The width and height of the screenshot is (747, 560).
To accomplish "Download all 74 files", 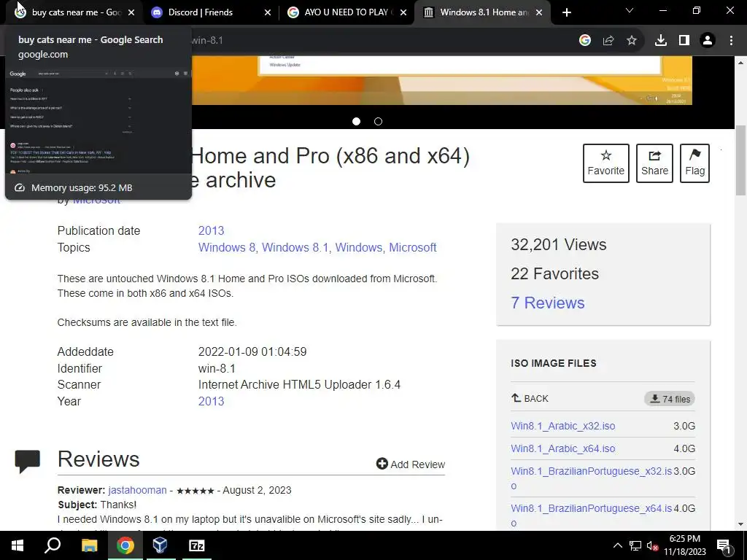I will pos(670,399).
